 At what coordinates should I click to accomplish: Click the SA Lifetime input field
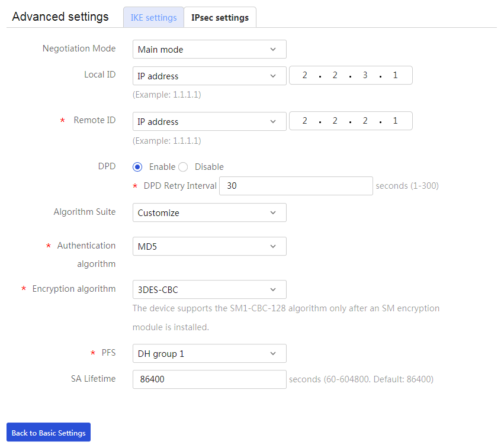click(x=209, y=379)
